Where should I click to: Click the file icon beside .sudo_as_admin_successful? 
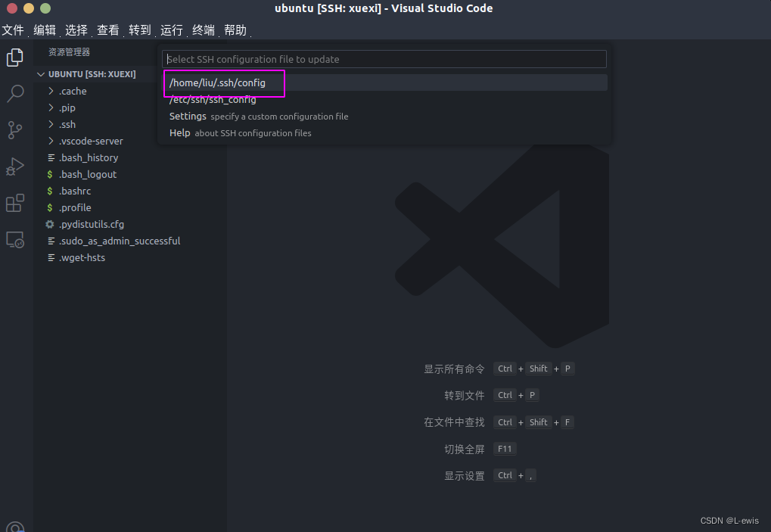[x=51, y=241]
